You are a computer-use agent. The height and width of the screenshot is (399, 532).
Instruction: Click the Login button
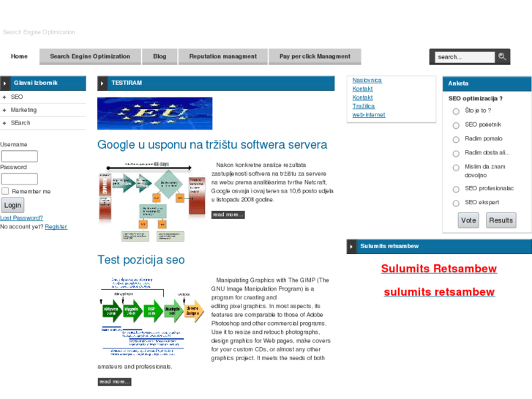coord(12,205)
